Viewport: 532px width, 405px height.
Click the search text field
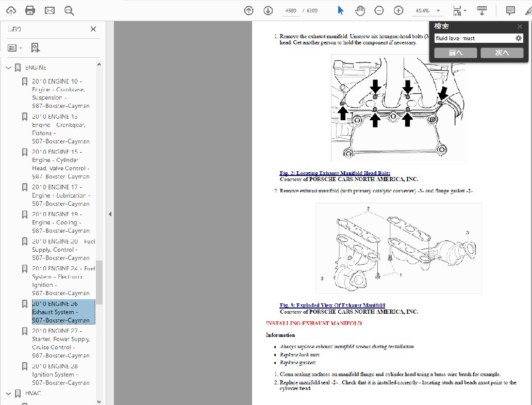(475, 38)
